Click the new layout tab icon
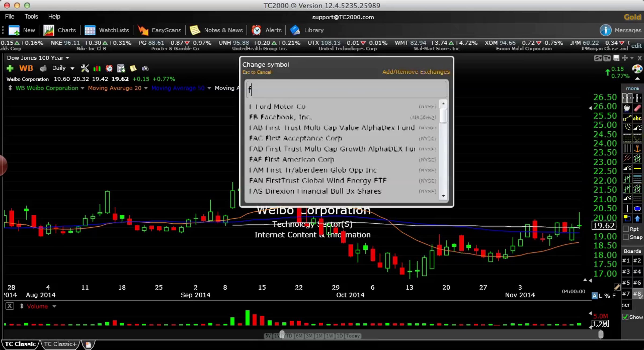Image resolution: width=644 pixels, height=350 pixels. tap(88, 344)
